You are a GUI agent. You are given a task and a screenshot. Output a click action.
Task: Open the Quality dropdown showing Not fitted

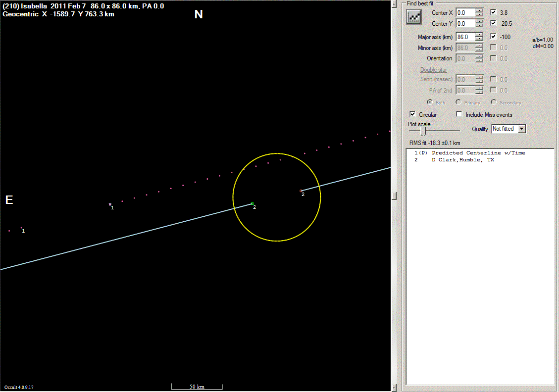[x=521, y=129]
